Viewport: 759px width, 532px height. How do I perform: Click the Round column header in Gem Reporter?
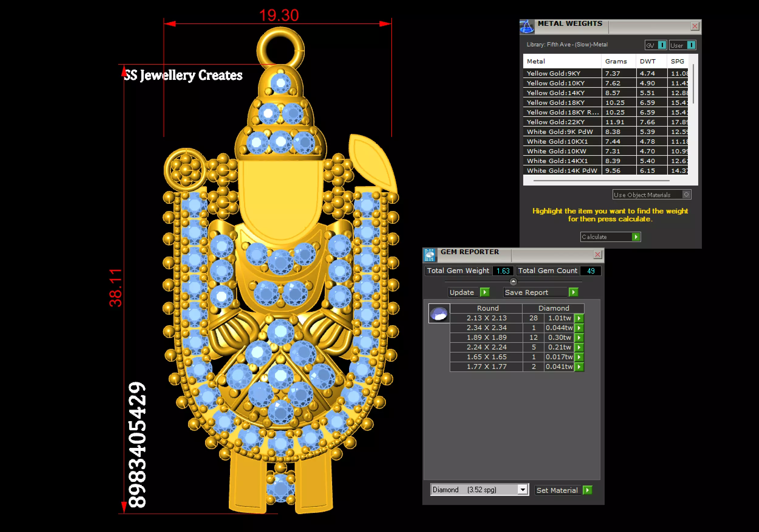tap(486, 308)
